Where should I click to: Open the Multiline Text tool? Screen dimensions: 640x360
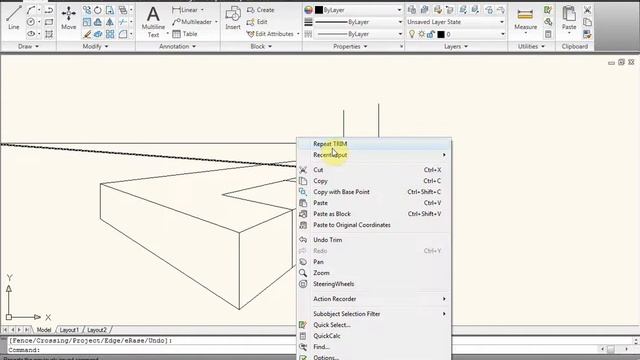(153, 22)
